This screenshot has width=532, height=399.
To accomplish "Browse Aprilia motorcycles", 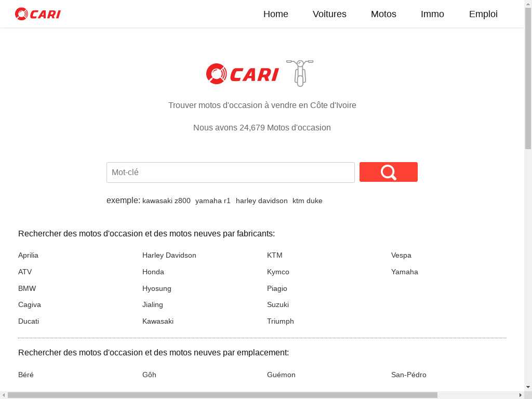I will (x=28, y=255).
